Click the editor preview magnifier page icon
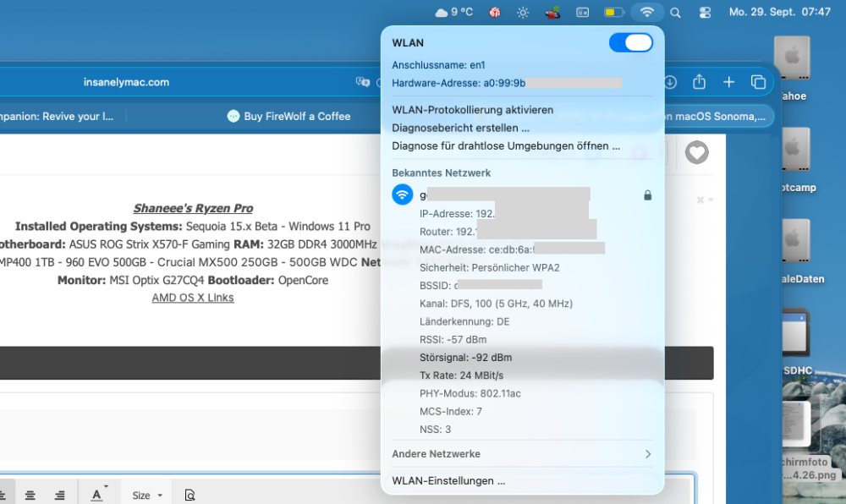 (190, 495)
